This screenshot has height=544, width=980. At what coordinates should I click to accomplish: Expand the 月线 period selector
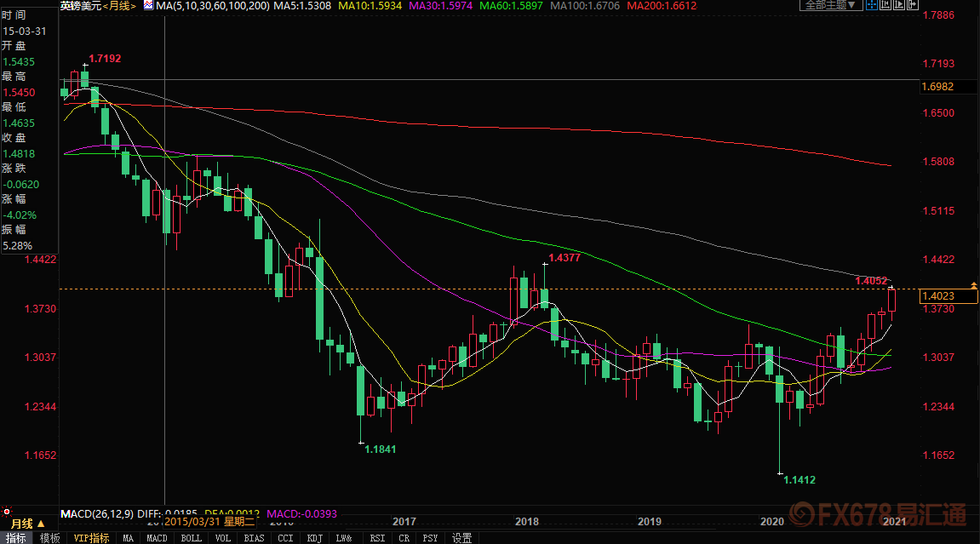pos(27,524)
